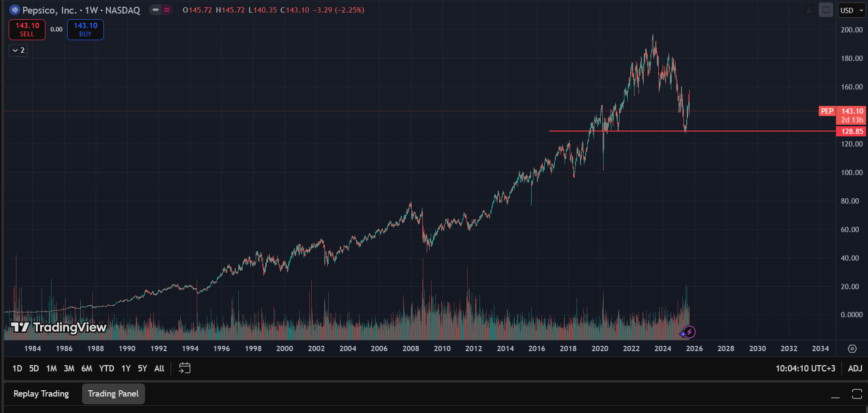Open the USD currency dropdown
The width and height of the screenshot is (868, 413).
tap(852, 10)
